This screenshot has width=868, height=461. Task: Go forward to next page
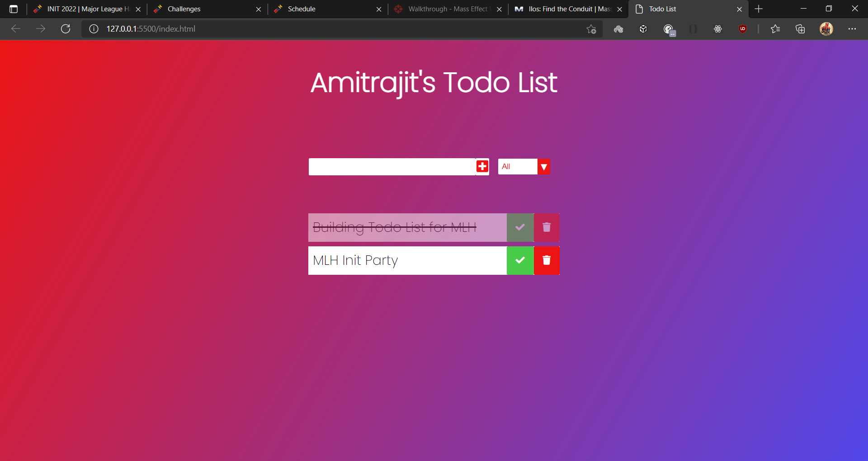[41, 29]
